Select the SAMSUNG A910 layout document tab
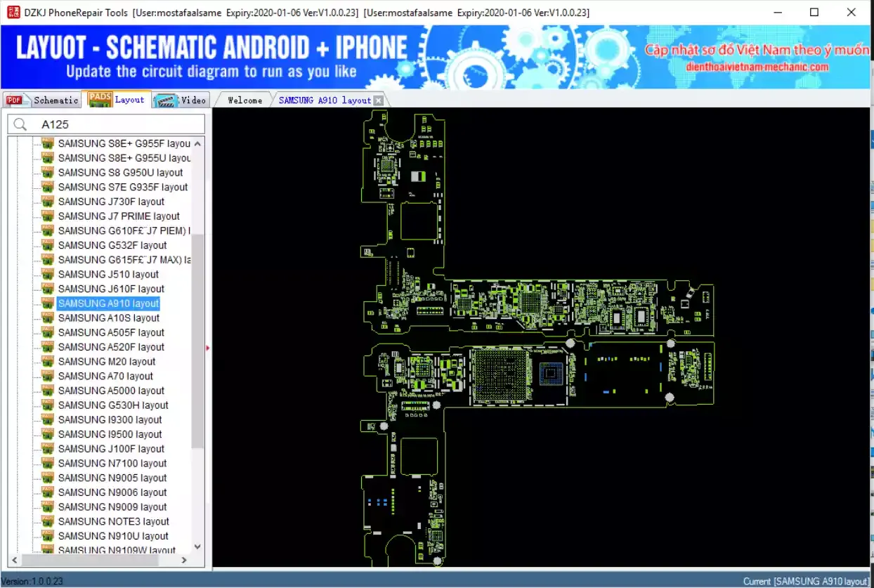The image size is (874, 588). [x=325, y=100]
